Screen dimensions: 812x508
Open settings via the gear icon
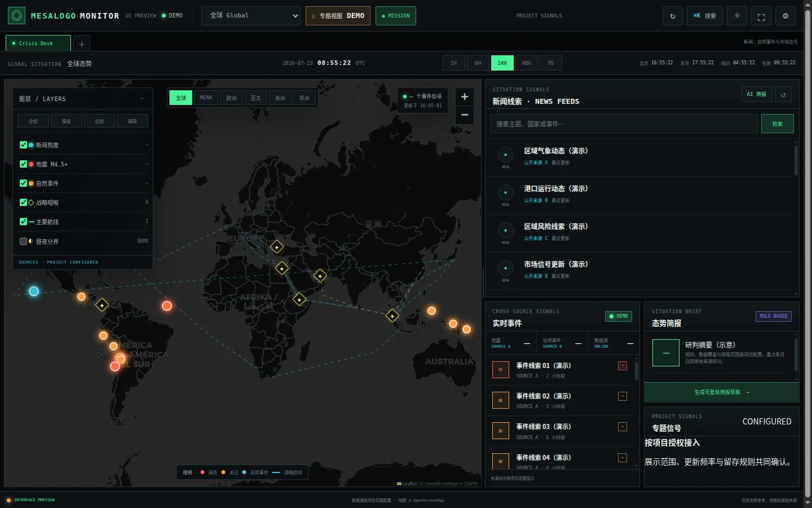click(x=785, y=16)
